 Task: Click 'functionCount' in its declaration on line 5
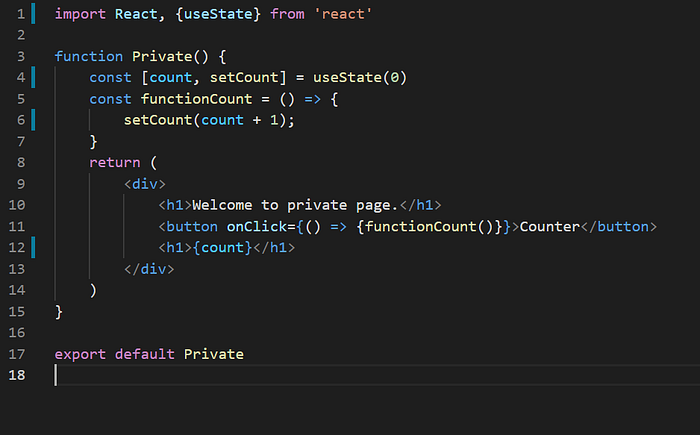[196, 99]
